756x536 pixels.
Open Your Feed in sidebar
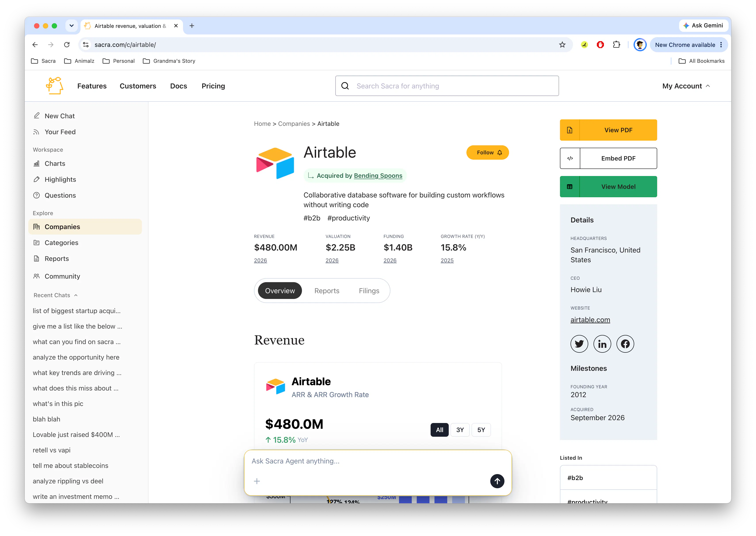pos(85,132)
